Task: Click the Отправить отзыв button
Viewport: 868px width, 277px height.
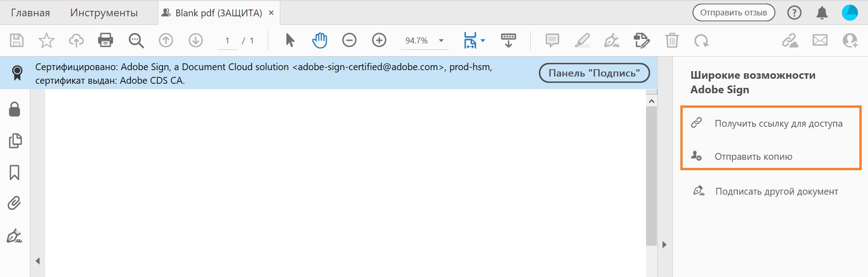Action: tap(733, 13)
